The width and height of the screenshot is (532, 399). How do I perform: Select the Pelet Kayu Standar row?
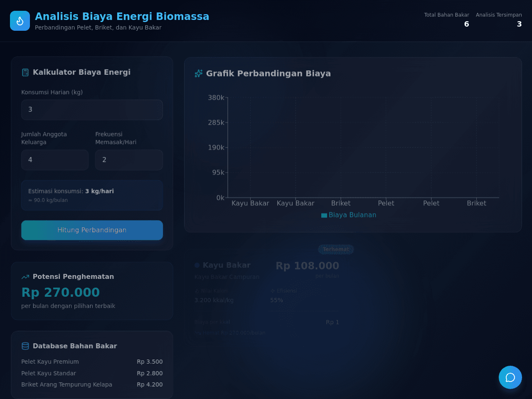[92, 373]
